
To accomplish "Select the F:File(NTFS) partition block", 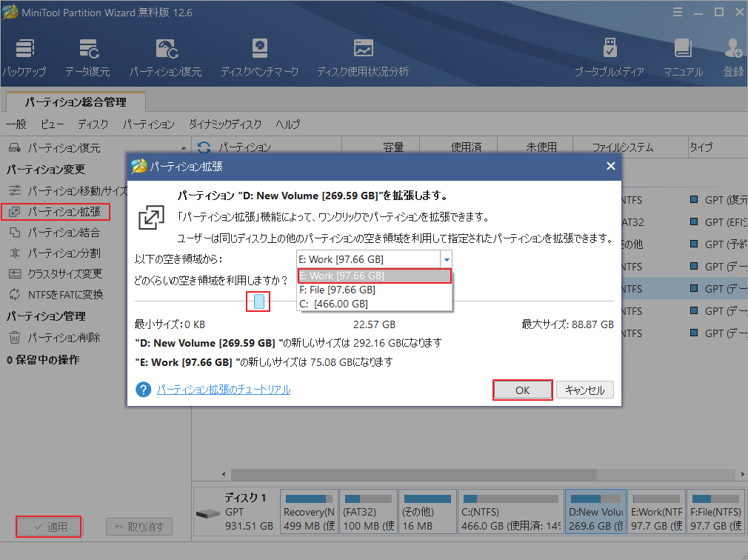I will tap(715, 511).
